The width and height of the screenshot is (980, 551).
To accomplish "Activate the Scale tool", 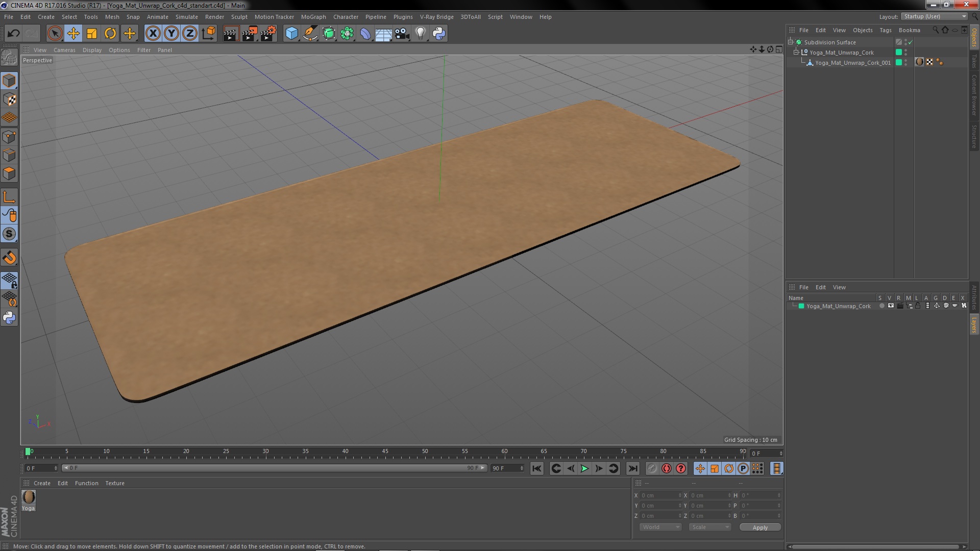I will pos(92,34).
